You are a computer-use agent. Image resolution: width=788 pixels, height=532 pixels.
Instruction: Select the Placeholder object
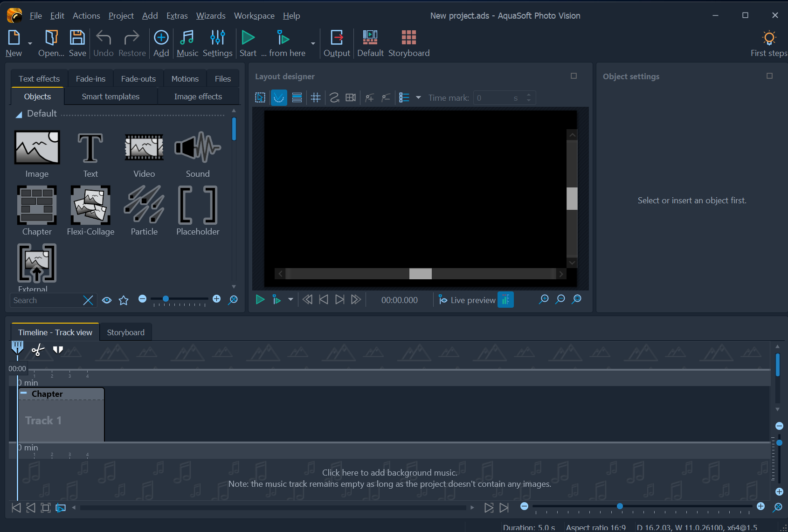pyautogui.click(x=198, y=211)
